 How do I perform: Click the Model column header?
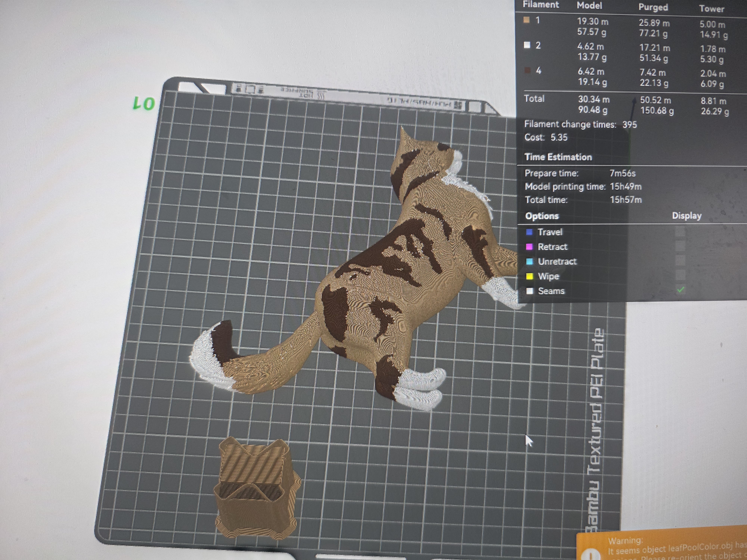[x=589, y=5]
